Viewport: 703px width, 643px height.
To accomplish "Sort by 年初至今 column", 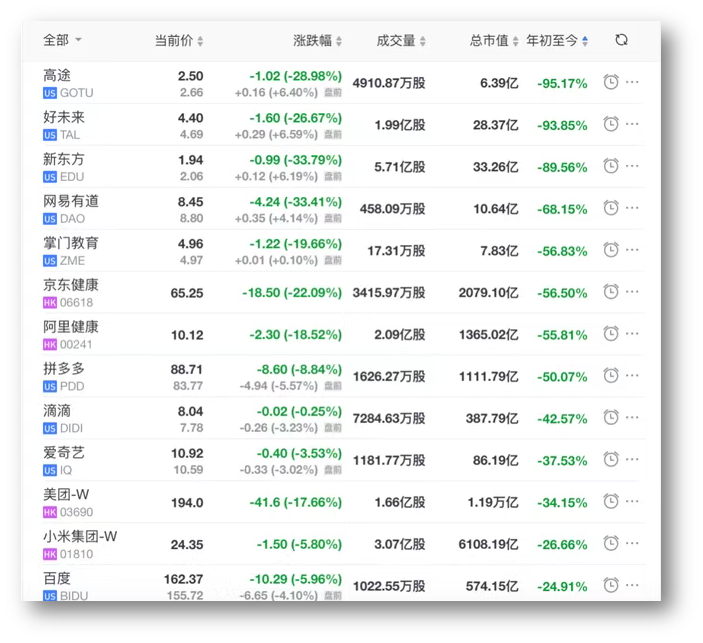I will (557, 40).
